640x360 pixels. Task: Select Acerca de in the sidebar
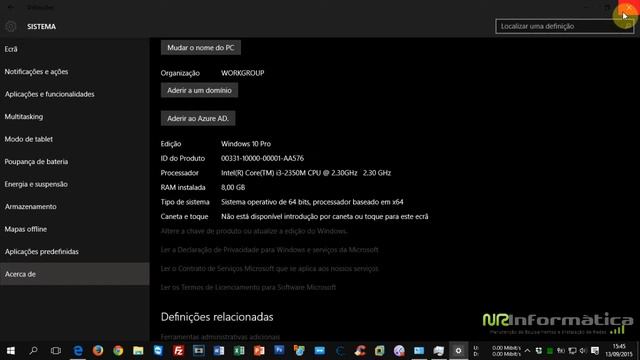pos(74,274)
